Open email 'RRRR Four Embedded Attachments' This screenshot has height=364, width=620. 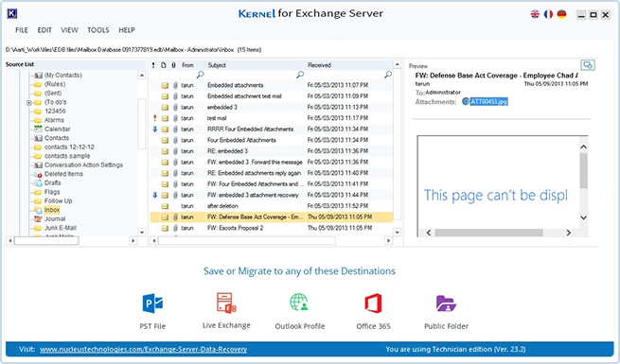(272, 130)
